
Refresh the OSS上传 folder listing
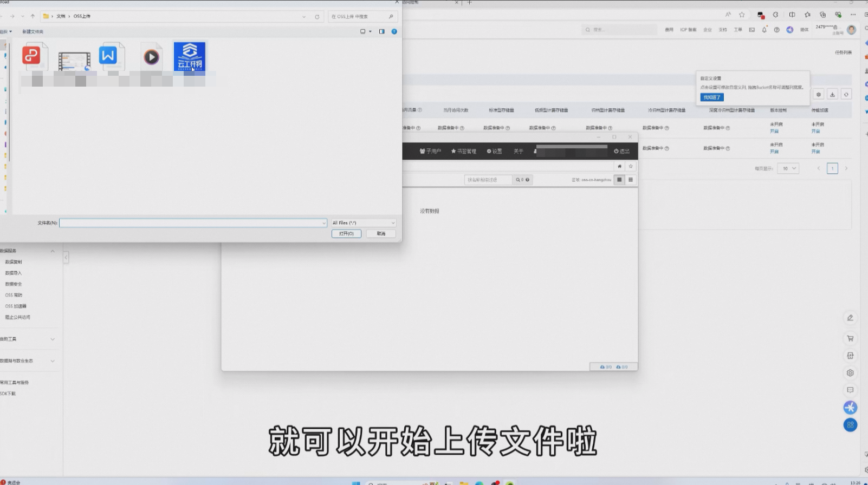coord(317,17)
